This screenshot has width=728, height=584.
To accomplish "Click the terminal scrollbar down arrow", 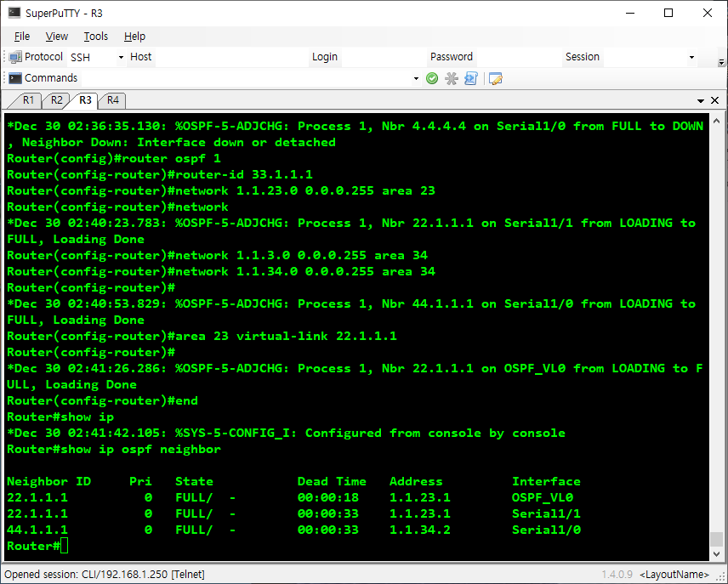I will (x=716, y=554).
